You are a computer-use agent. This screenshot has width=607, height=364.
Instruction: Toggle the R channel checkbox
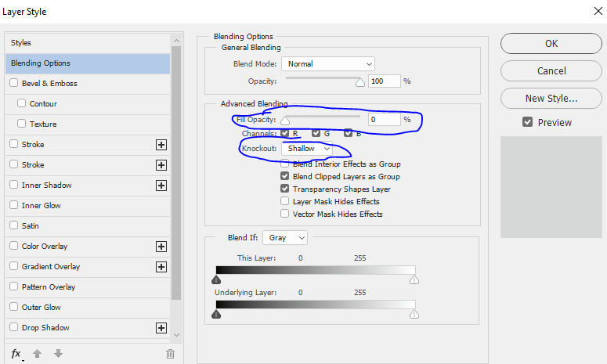click(285, 133)
